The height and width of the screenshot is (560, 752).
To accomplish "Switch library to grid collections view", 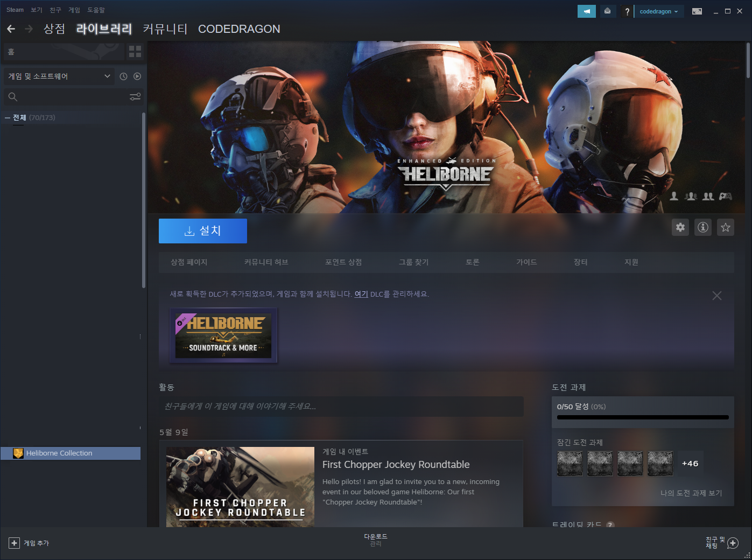I will tap(135, 52).
